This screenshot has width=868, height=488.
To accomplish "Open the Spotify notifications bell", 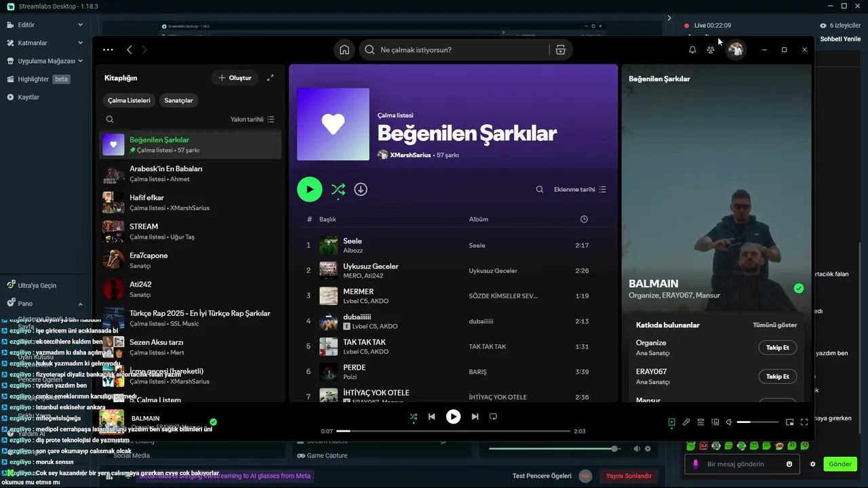I will pyautogui.click(x=692, y=49).
